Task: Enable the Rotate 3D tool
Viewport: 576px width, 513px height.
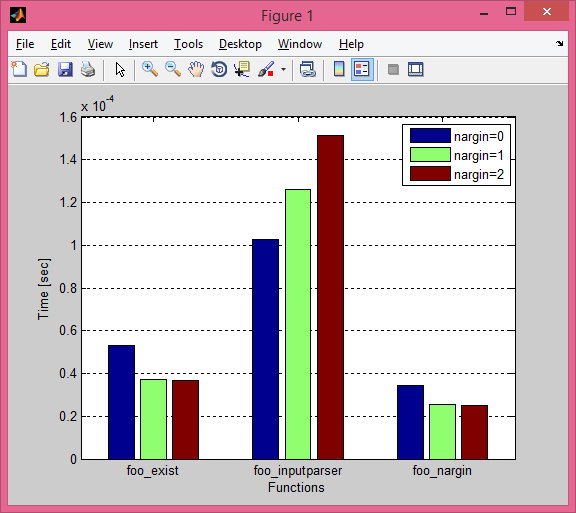Action: pyautogui.click(x=219, y=69)
